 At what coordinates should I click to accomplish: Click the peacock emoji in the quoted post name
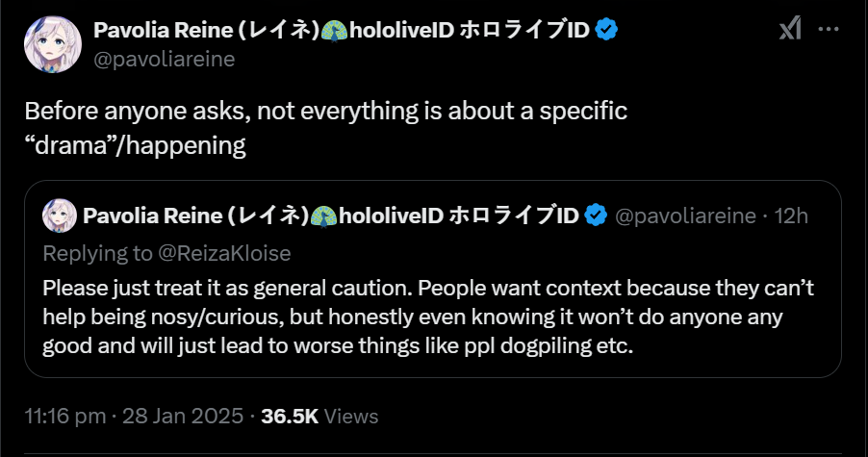click(327, 215)
